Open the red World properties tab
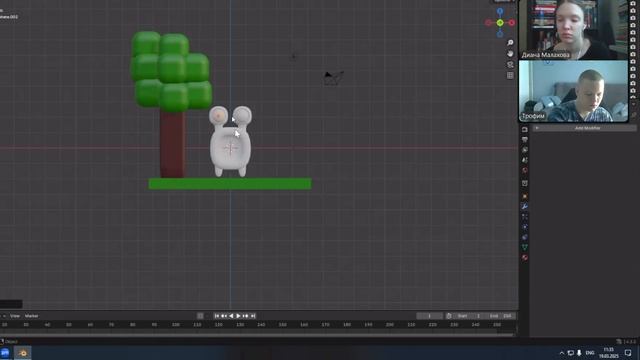The image size is (640, 360). 524,171
